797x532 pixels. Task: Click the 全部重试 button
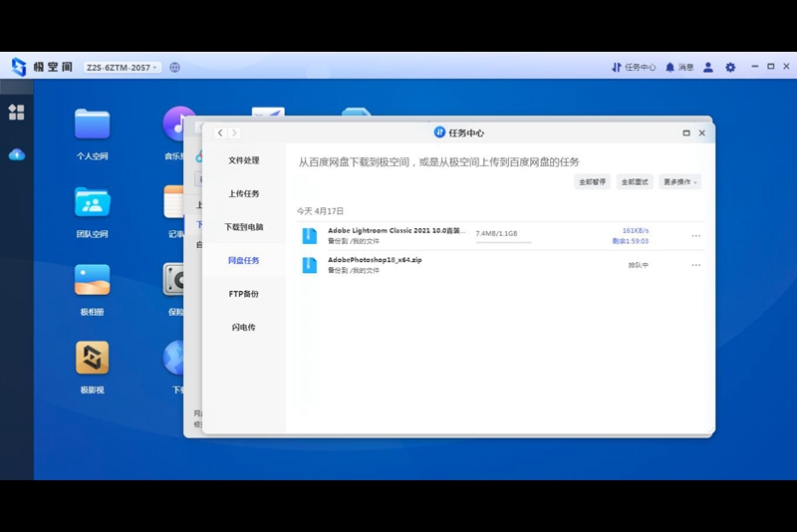point(635,182)
